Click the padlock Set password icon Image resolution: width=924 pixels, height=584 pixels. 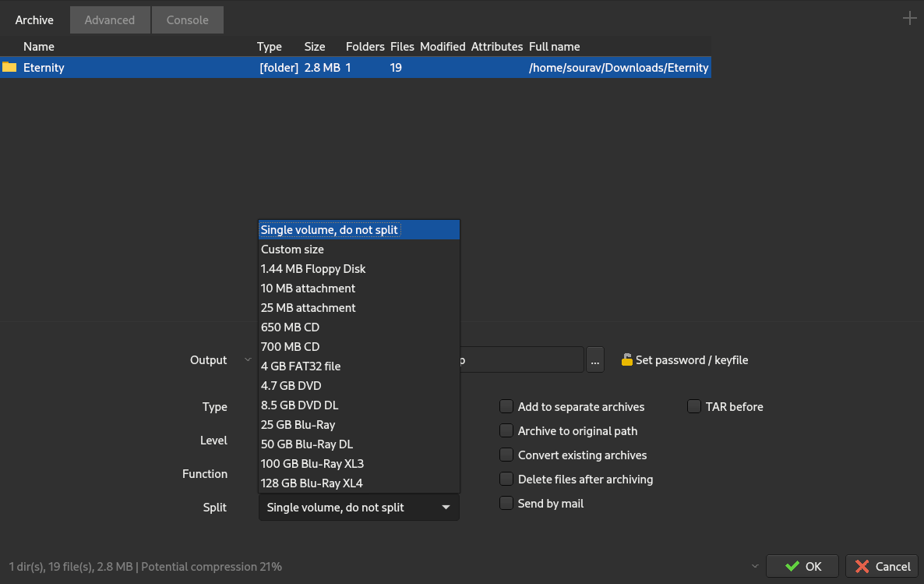[626, 360]
